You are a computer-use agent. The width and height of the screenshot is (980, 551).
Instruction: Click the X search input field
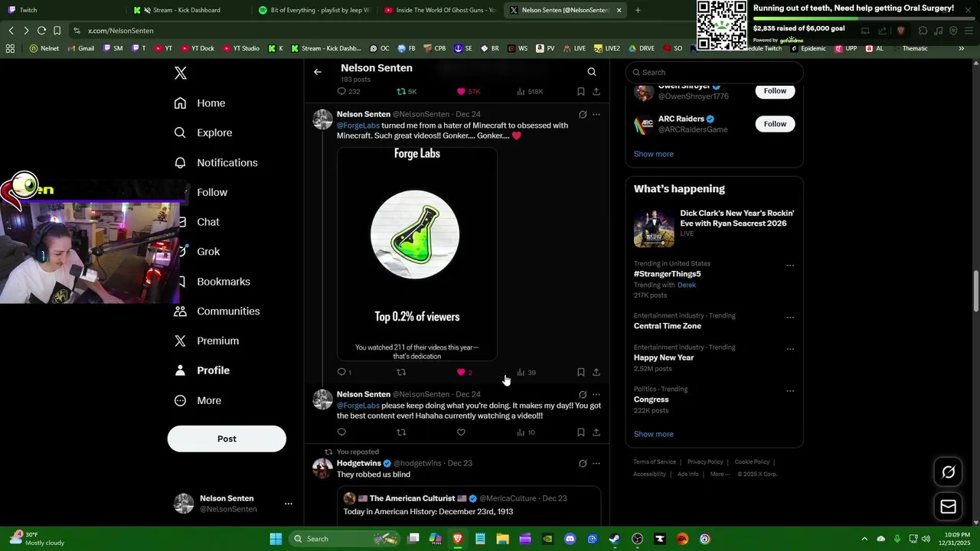[714, 73]
